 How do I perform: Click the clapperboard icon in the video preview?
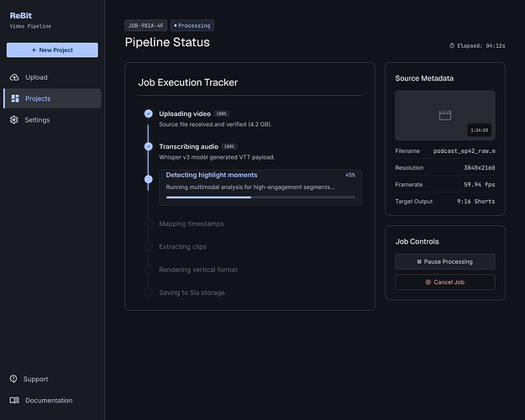point(445,115)
